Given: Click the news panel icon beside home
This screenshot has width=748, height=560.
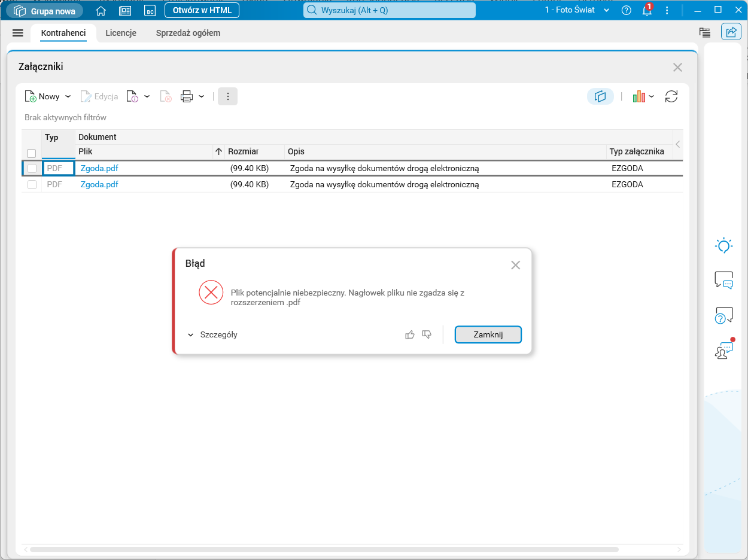Looking at the screenshot, I should (x=125, y=11).
